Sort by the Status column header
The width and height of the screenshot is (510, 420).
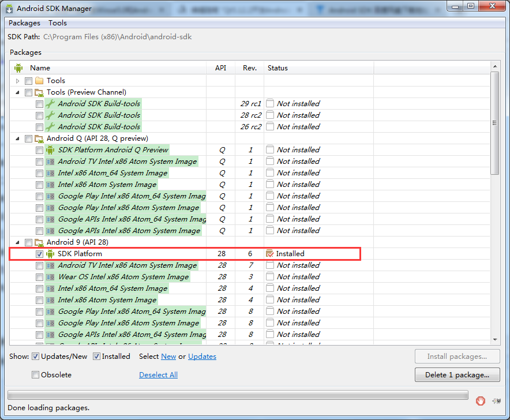[x=318, y=68]
